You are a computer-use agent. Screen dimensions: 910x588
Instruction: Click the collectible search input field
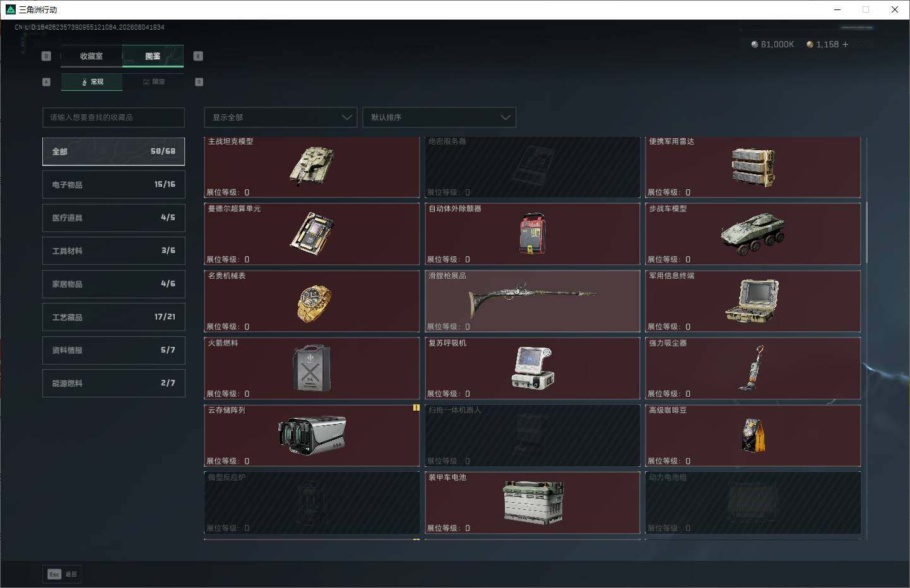coord(114,117)
